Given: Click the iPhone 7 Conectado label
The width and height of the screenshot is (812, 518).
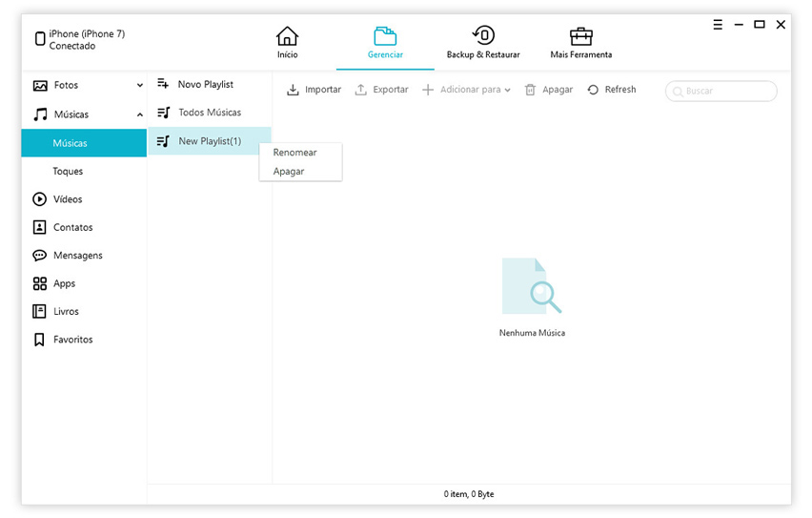Looking at the screenshot, I should click(87, 39).
